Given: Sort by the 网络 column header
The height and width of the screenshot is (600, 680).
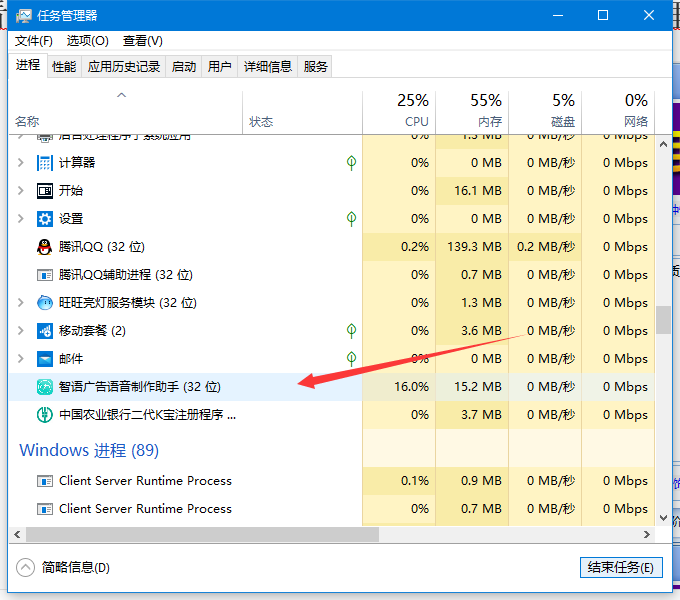Looking at the screenshot, I should (618, 113).
